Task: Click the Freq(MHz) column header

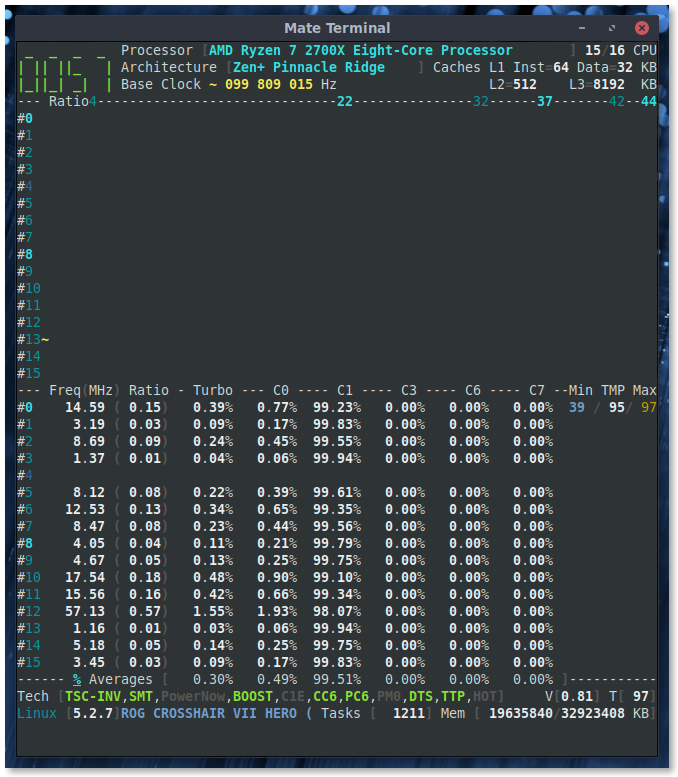Action: 84,390
